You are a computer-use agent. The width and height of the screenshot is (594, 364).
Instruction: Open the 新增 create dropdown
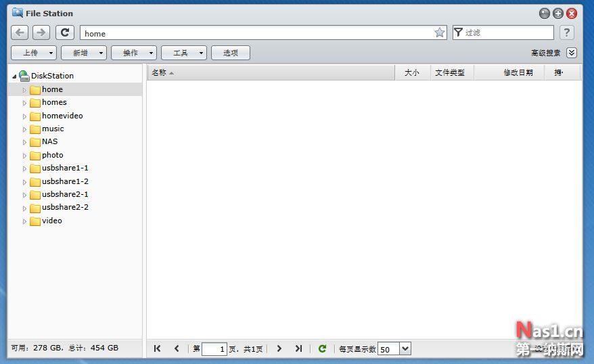84,53
